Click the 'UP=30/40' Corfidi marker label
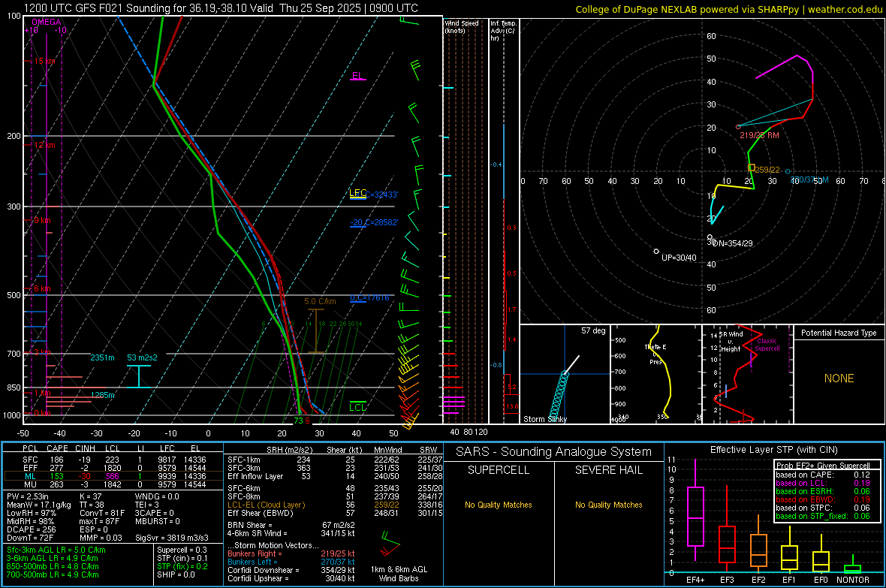Viewport: 886px width, 588px height. [x=679, y=258]
